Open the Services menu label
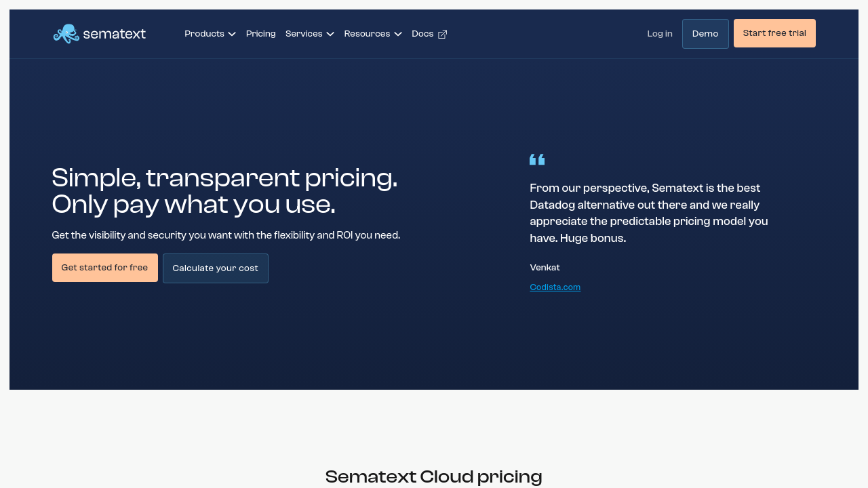This screenshot has width=868, height=488. [304, 34]
